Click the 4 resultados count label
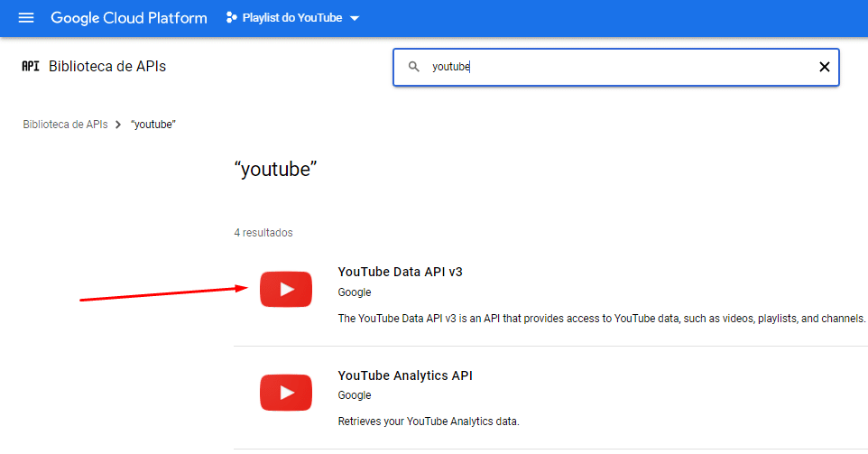Screen dimensions: 868x454 [x=263, y=233]
